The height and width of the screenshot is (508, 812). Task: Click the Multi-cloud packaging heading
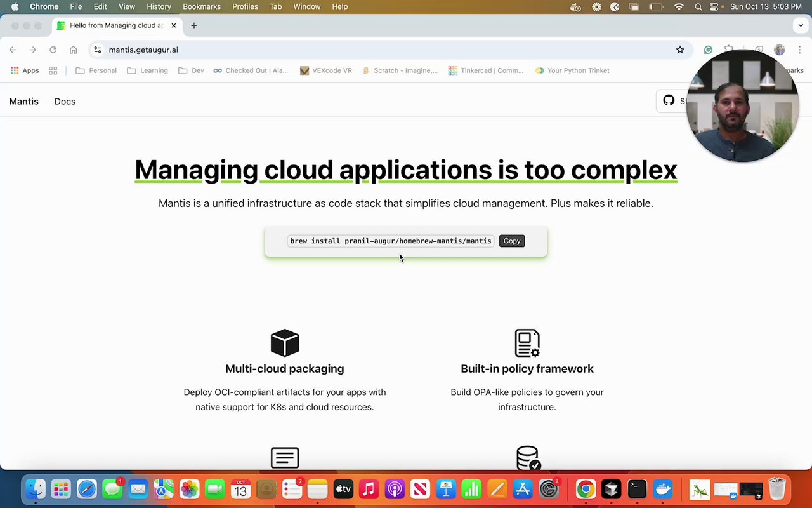click(x=285, y=369)
